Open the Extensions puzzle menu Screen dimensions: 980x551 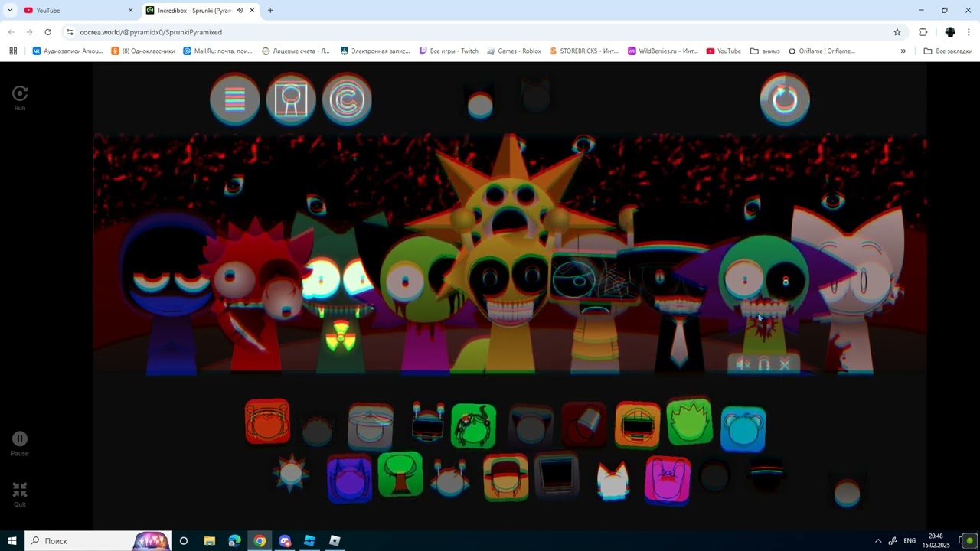(923, 32)
